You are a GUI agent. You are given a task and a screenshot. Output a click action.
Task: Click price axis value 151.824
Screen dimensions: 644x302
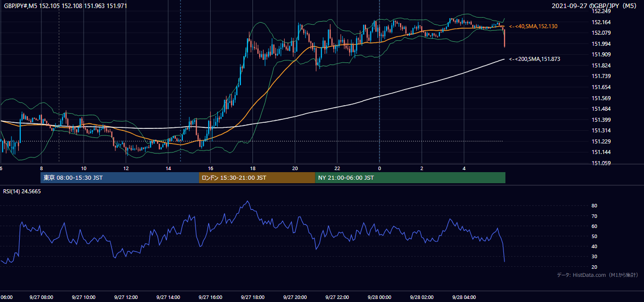601,65
